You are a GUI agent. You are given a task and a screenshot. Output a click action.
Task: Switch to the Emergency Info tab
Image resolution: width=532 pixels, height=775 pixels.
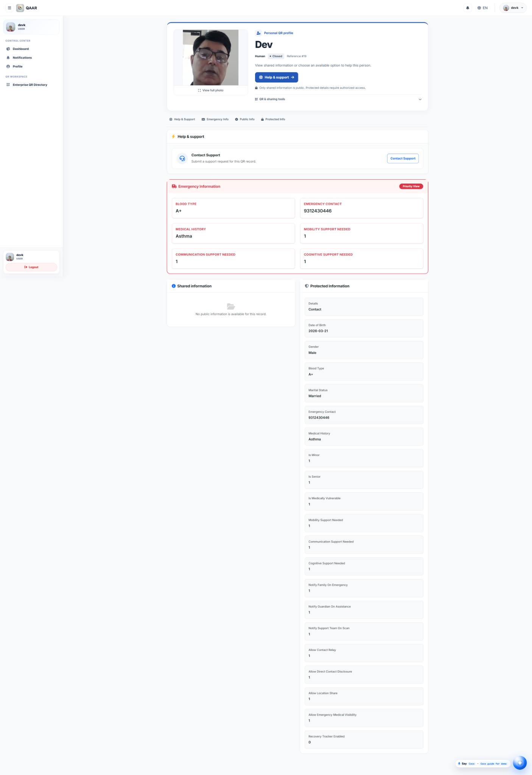pos(215,119)
